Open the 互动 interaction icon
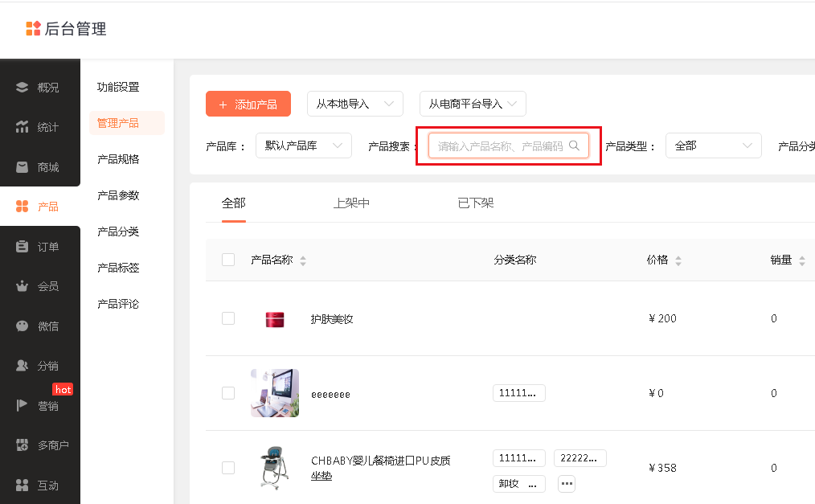 (22, 485)
